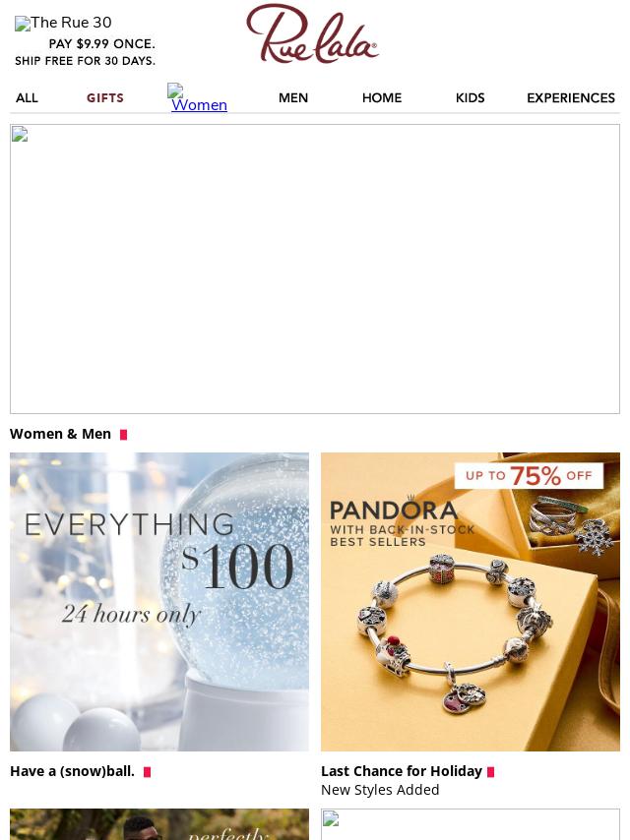This screenshot has width=630, height=840.
Task: Click broken image icon below New Styles Added
Action: point(331,818)
